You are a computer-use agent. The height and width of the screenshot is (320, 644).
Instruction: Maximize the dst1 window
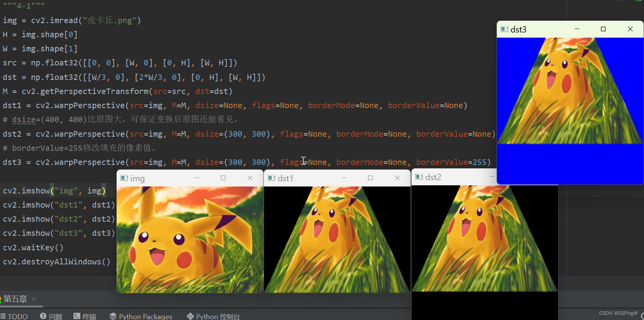pyautogui.click(x=370, y=178)
